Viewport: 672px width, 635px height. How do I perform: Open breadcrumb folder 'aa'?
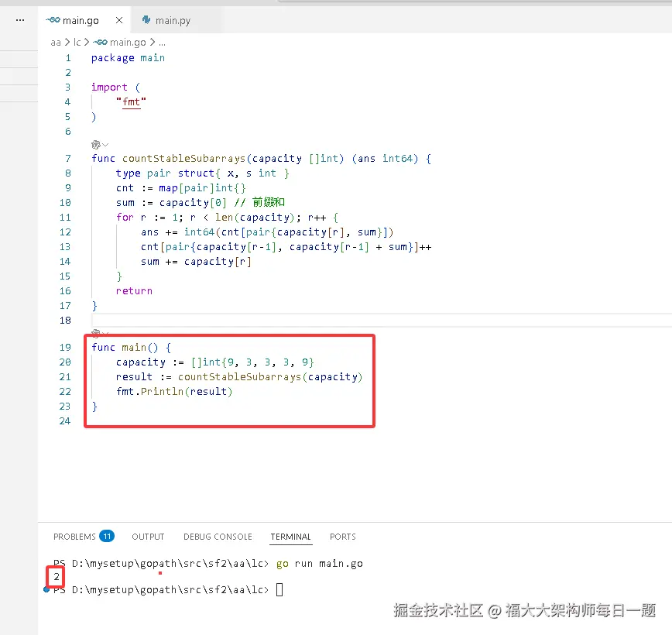(x=56, y=42)
